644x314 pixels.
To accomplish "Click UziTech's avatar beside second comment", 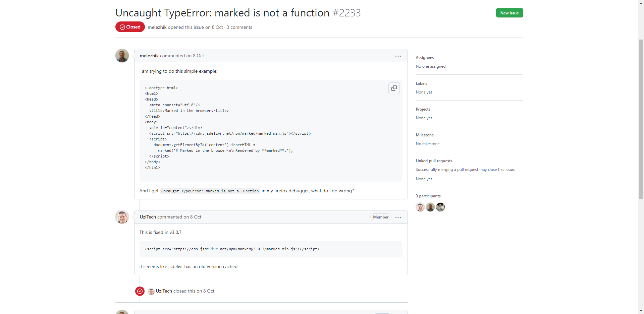I will coord(122,217).
